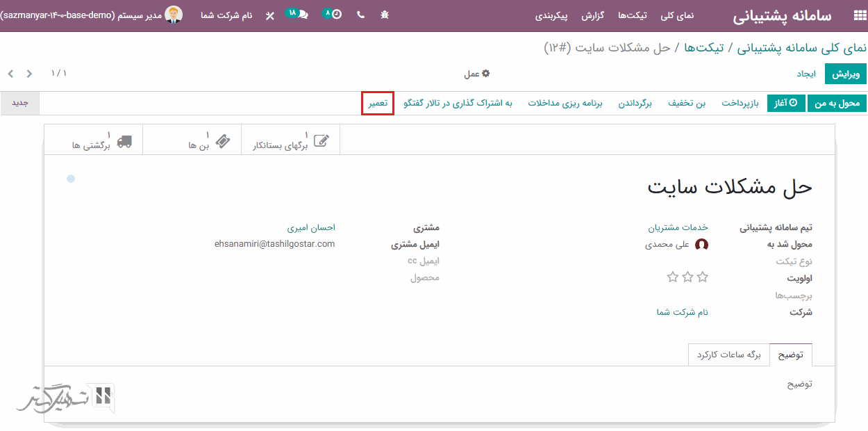Set priority to the middle star
The width and height of the screenshot is (868, 431).
click(x=687, y=277)
